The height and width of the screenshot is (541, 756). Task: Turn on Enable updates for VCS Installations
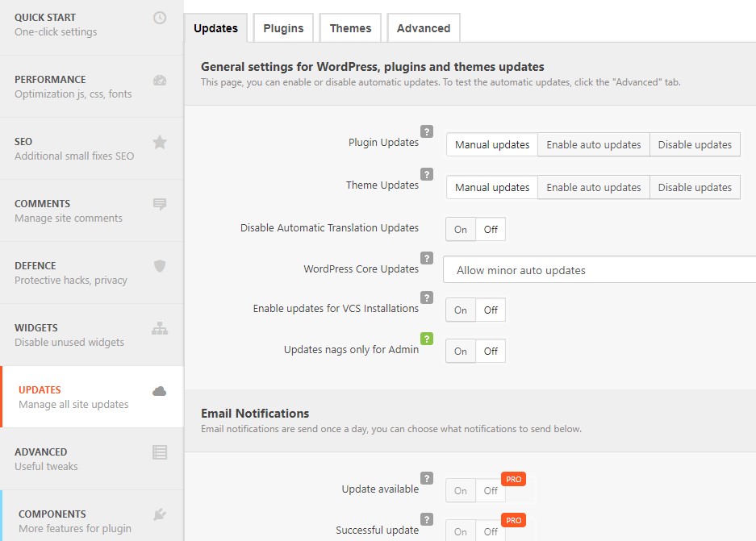(x=461, y=310)
